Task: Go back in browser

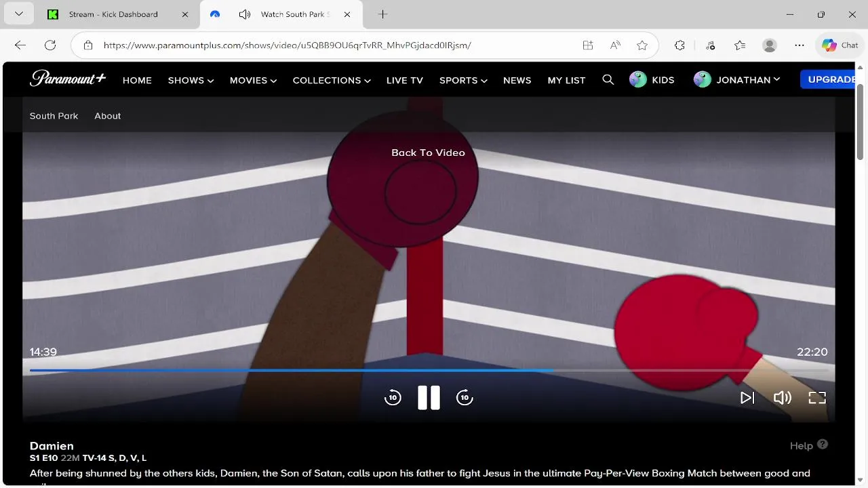Action: (x=20, y=45)
